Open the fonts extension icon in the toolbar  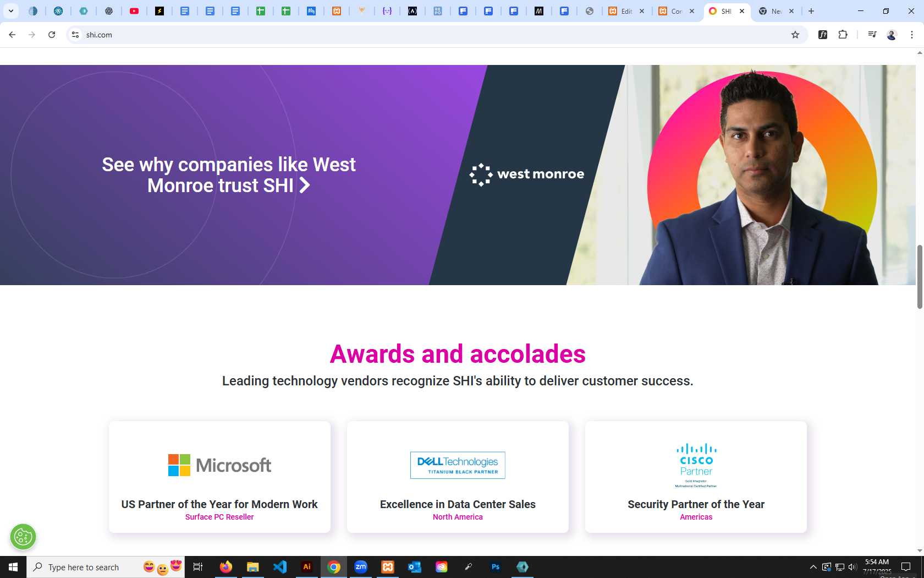point(823,35)
